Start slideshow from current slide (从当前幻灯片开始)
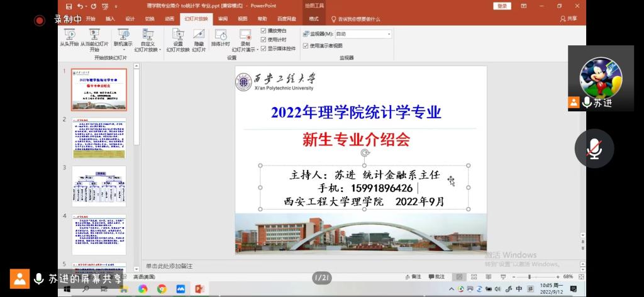The height and width of the screenshot is (297, 644). point(94,35)
